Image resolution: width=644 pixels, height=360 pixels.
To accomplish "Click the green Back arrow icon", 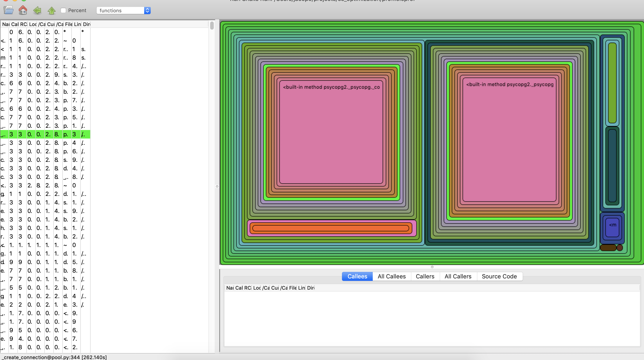I will point(37,10).
